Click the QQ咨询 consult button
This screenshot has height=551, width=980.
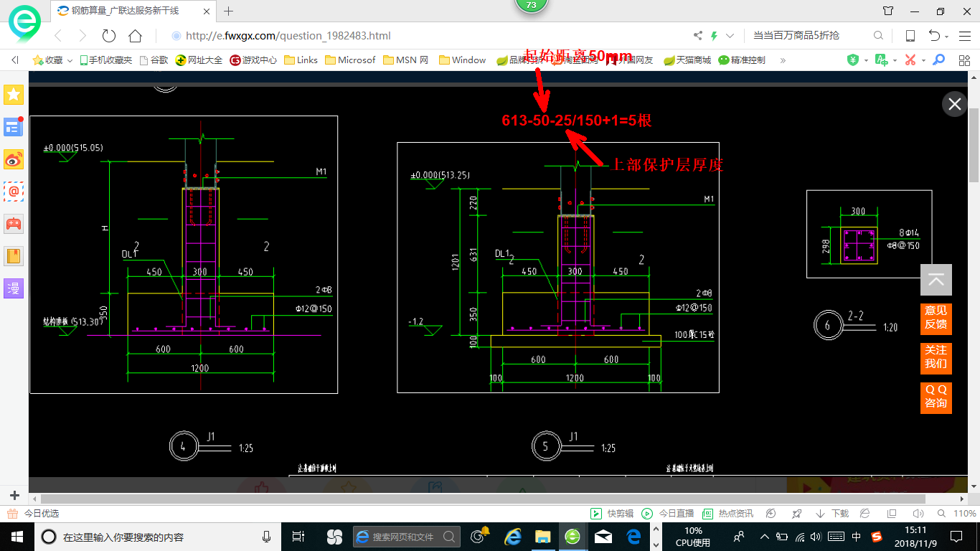tap(936, 397)
